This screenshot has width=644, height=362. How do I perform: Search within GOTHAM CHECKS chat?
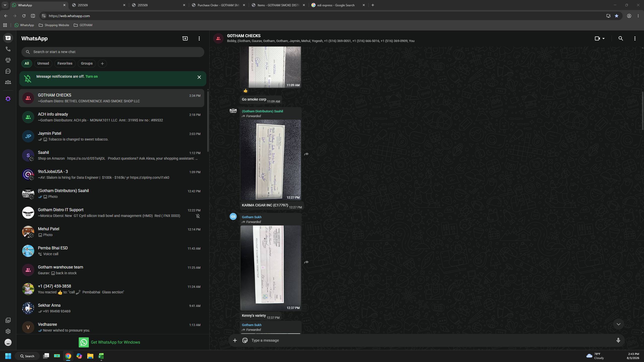621,38
